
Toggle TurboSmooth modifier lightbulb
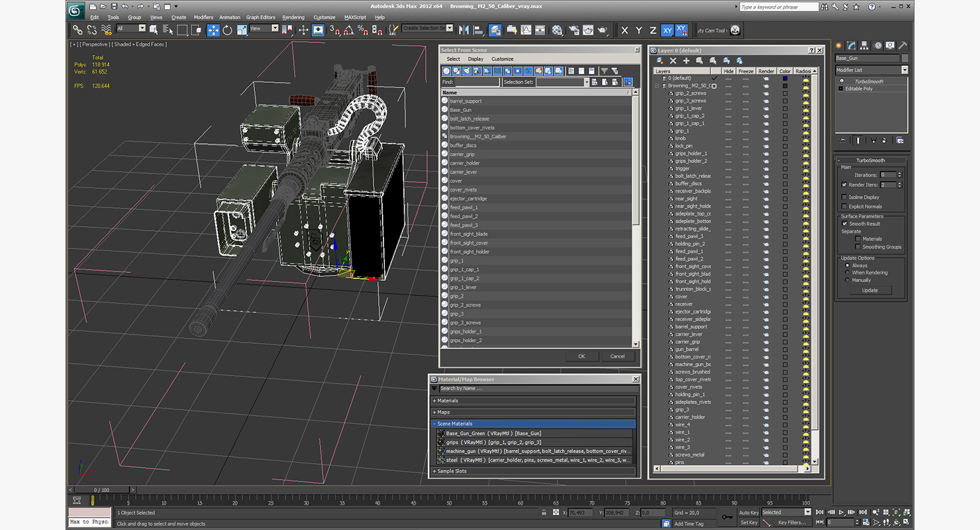pos(840,81)
